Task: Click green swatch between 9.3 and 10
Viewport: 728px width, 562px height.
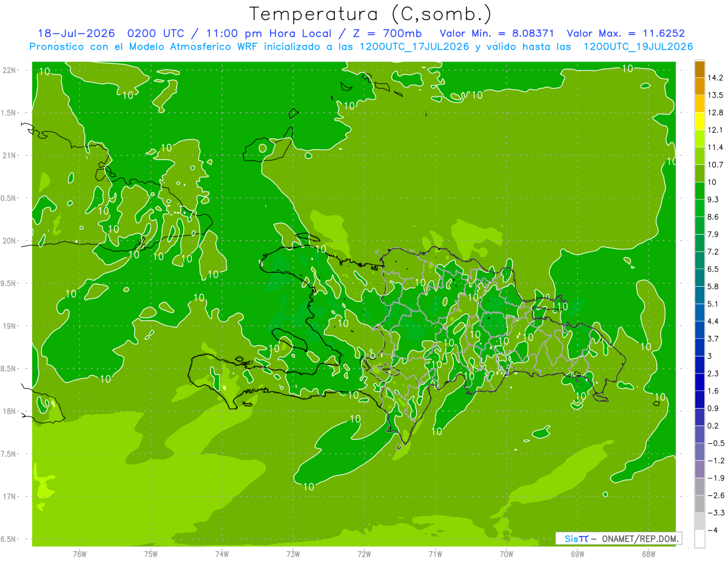Action: [699, 191]
